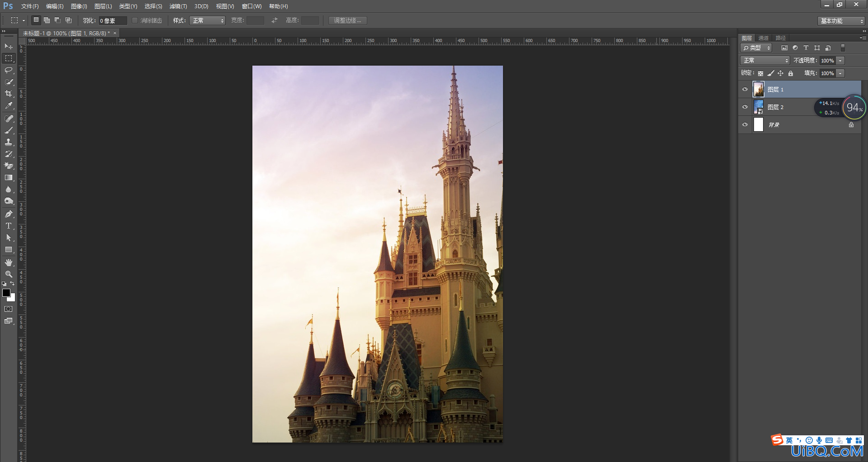The height and width of the screenshot is (462, 868).
Task: Open the 文件(F) menu
Action: point(30,6)
